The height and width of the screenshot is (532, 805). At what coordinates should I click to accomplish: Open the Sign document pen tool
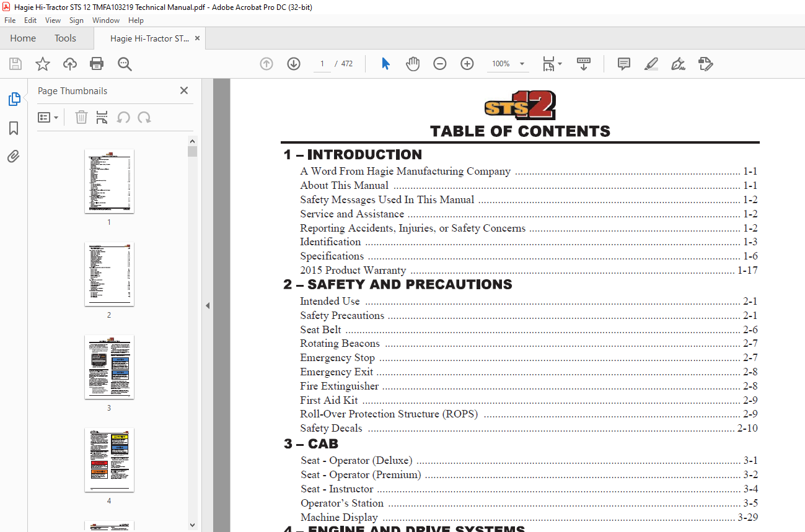pyautogui.click(x=678, y=64)
